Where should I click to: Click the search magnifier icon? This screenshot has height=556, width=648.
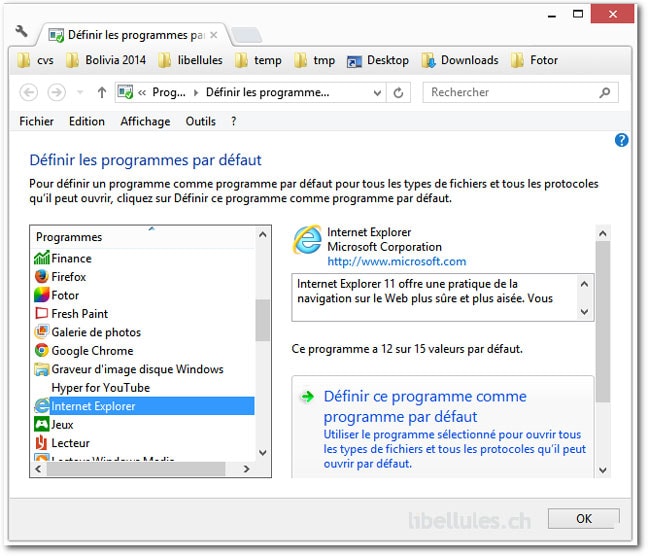[605, 92]
